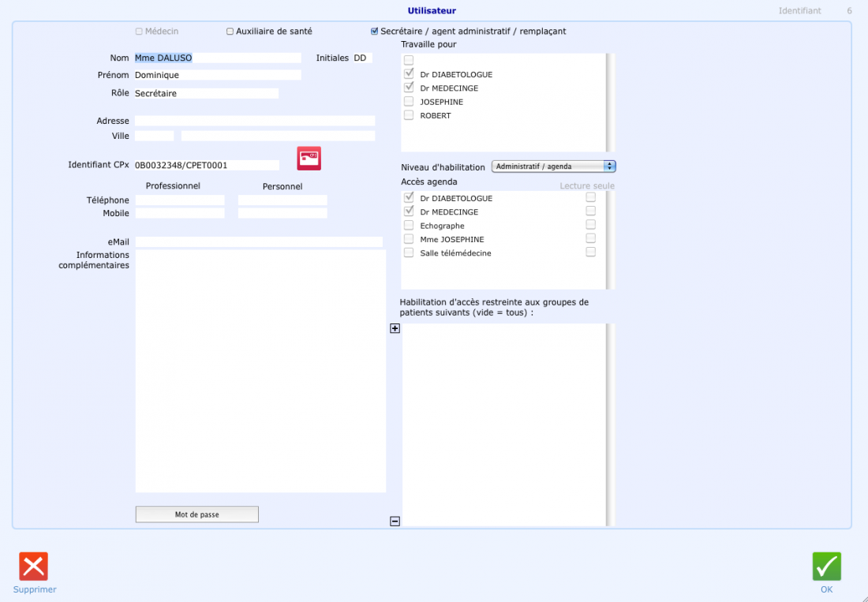Check ROBERT in Travaille pour list
868x602 pixels.
coord(409,115)
